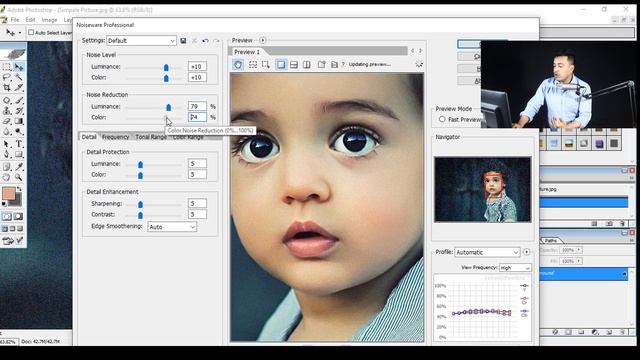Switch to Quick Mask Mode icon

[18, 216]
